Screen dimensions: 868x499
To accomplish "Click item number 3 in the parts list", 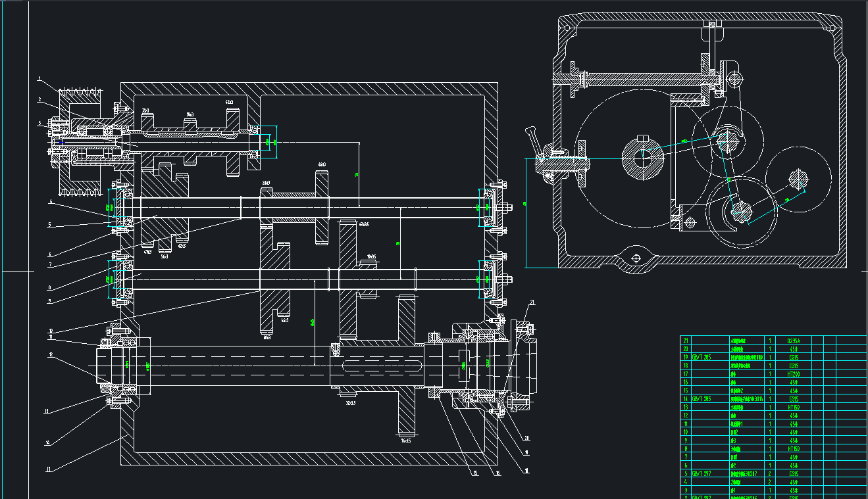I will [x=686, y=490].
